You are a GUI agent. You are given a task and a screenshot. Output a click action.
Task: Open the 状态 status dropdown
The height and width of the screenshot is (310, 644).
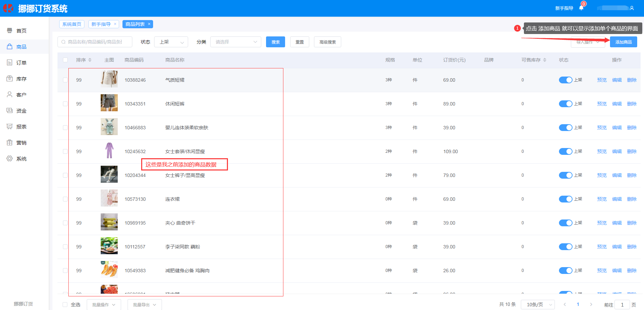tap(171, 42)
